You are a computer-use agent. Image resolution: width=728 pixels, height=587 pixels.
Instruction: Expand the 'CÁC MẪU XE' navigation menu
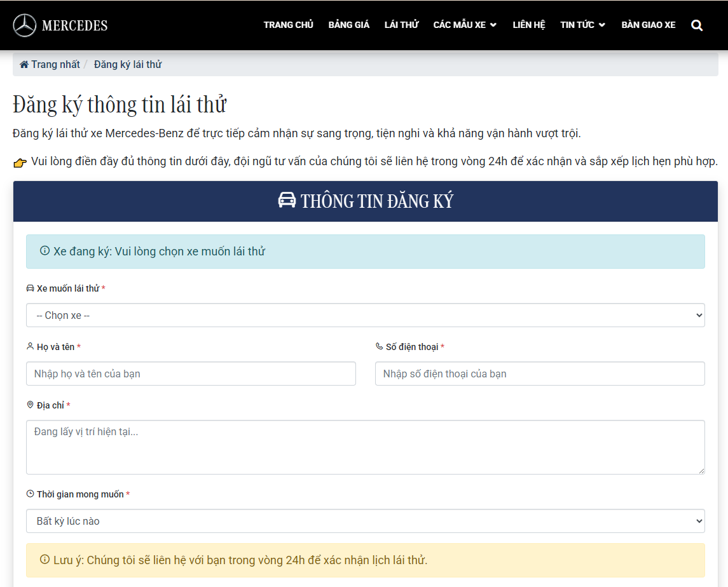pos(465,25)
